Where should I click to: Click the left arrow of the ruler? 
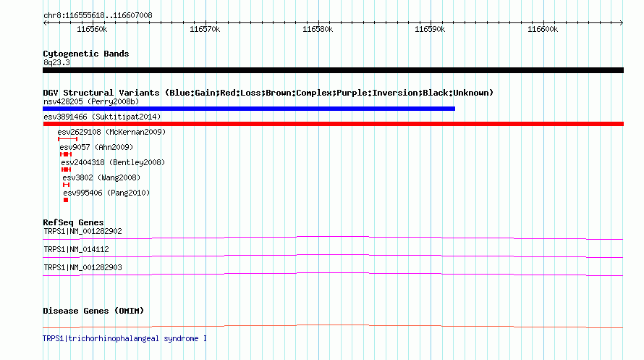point(46,23)
